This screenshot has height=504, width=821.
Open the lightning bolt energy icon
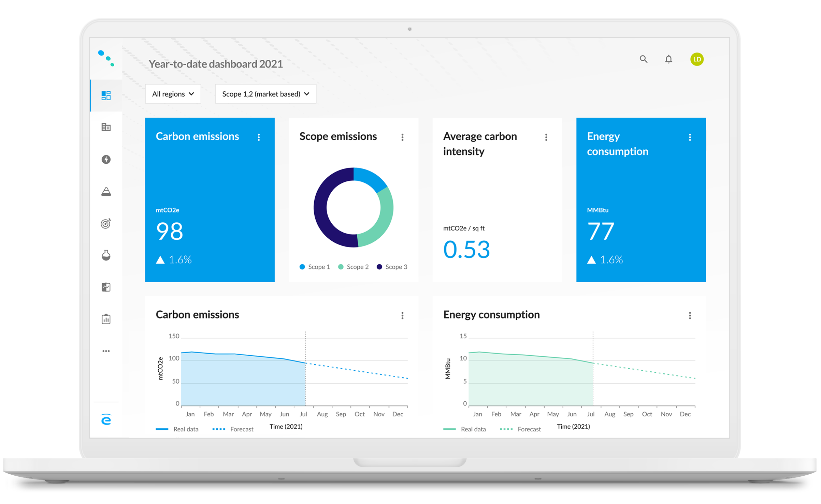click(106, 159)
